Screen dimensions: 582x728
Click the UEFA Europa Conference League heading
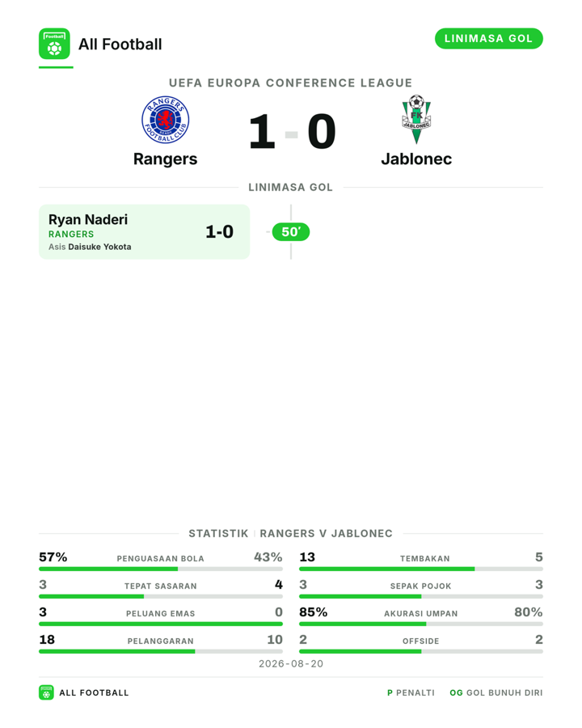(290, 83)
